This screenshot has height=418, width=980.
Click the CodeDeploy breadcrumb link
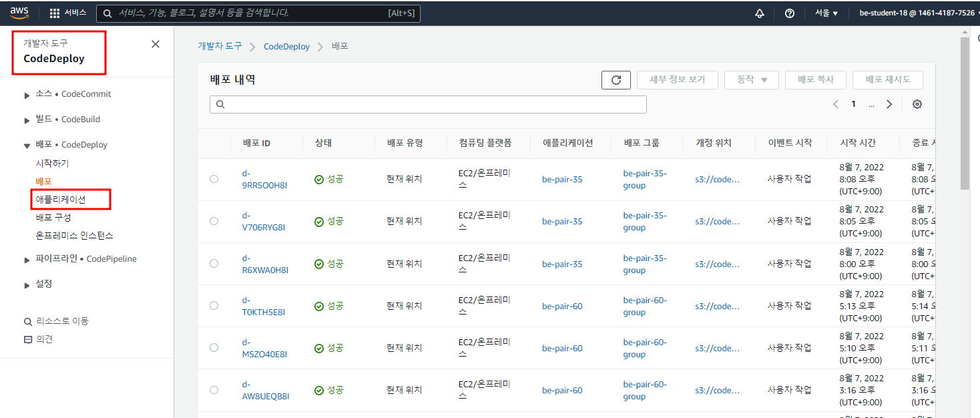[286, 47]
